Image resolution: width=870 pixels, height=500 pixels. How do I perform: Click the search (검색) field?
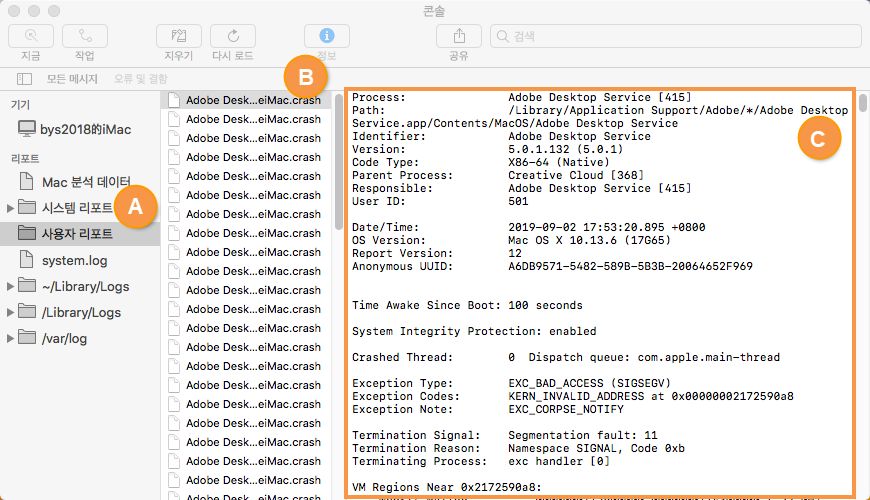tap(676, 36)
